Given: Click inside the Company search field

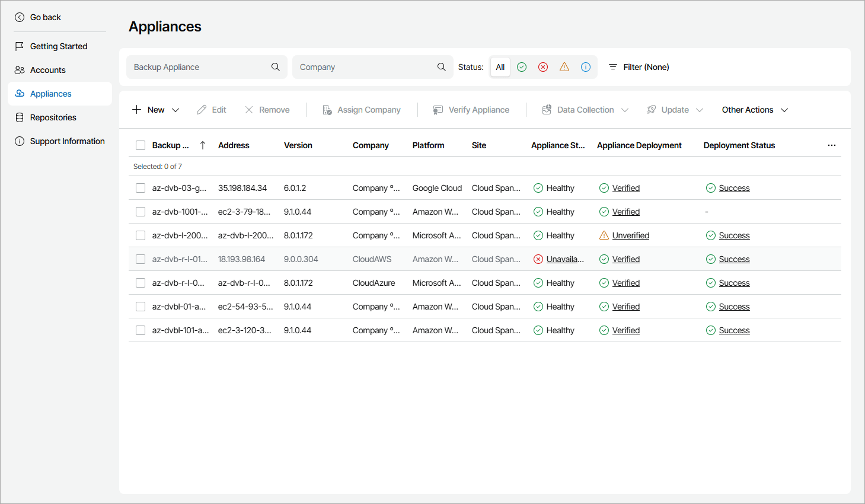Looking at the screenshot, I should (362, 67).
